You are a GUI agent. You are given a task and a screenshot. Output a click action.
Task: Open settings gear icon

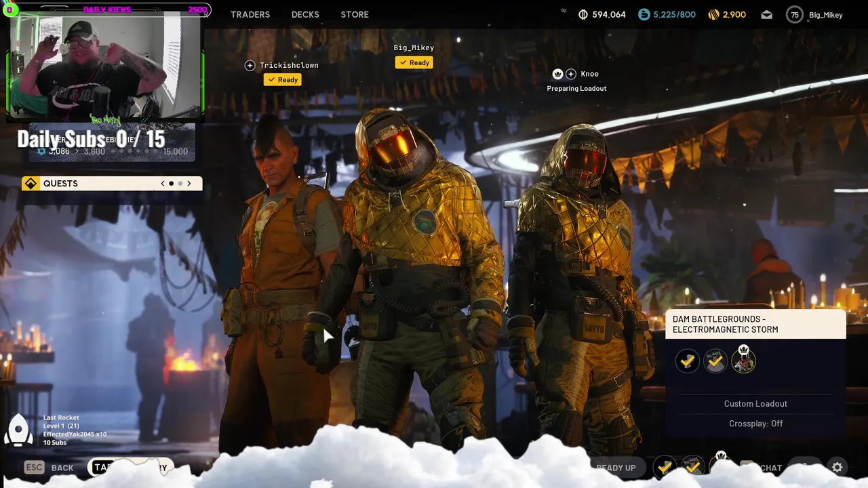(837, 467)
